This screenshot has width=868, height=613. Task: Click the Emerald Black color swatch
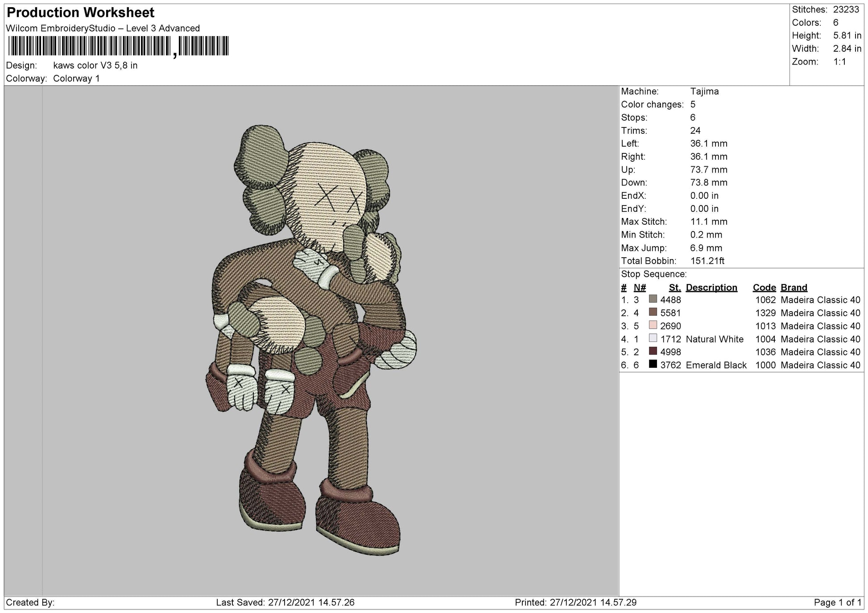653,365
